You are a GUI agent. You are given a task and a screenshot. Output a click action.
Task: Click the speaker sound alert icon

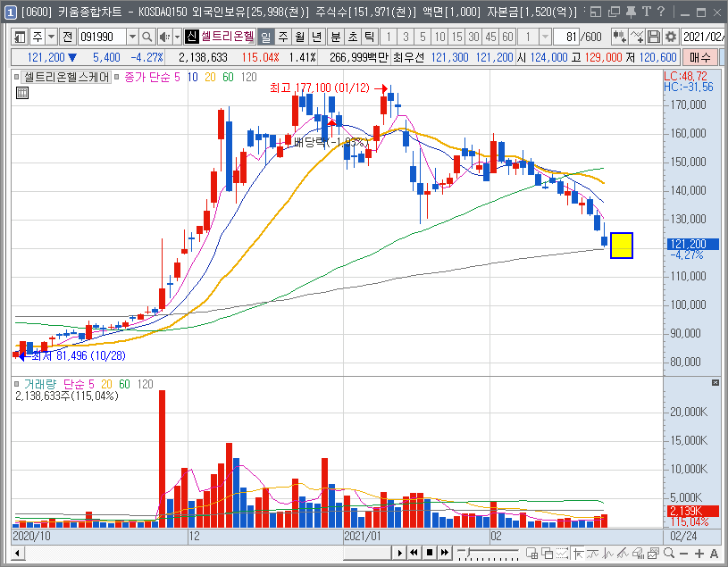pyautogui.click(x=163, y=37)
